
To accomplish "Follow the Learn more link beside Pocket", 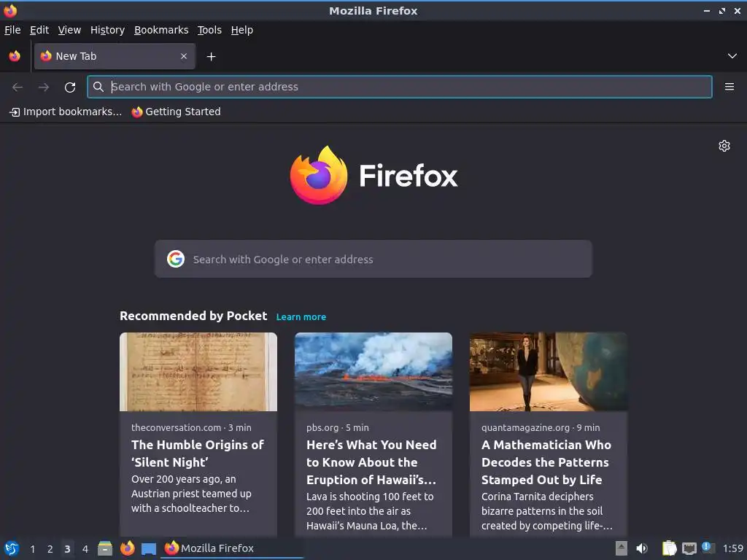I will click(x=301, y=317).
